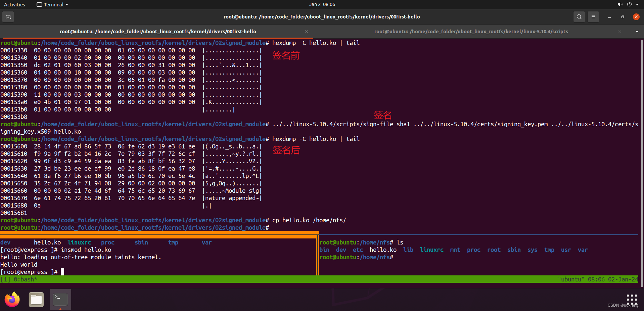Close the 00first-hello terminal tab
The width and height of the screenshot is (644, 311).
click(307, 32)
